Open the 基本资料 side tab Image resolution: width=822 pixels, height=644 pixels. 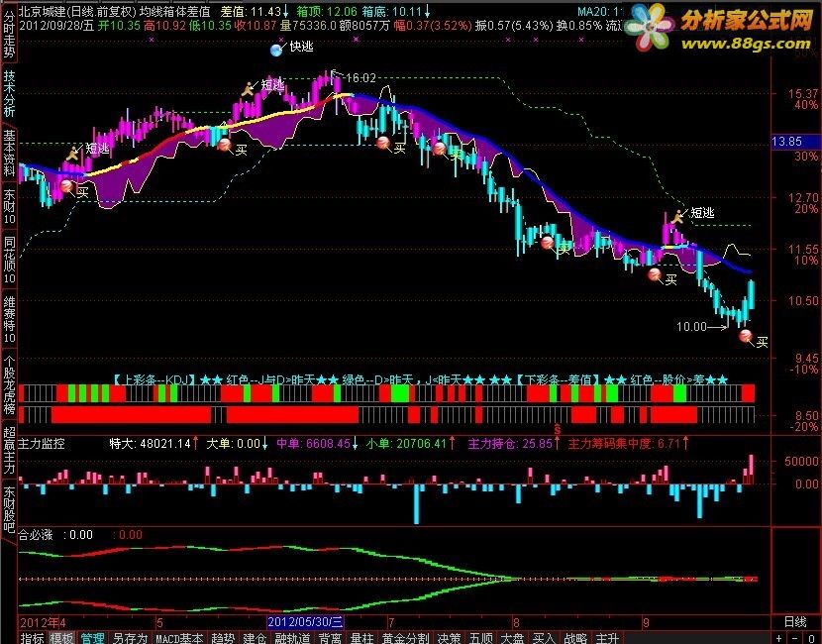click(9, 153)
